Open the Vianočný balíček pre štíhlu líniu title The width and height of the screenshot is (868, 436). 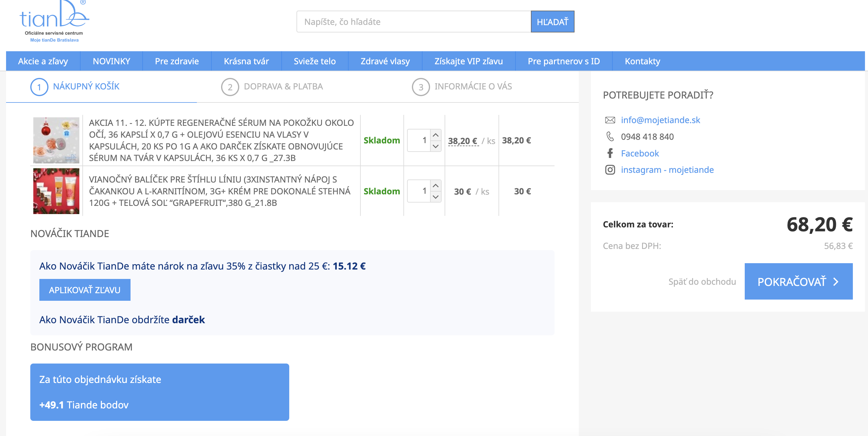point(220,191)
